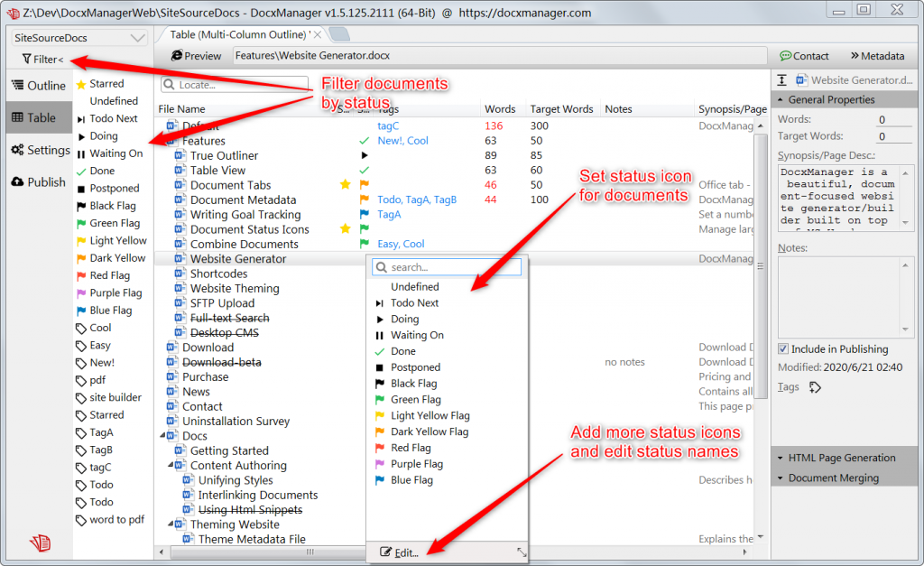Filter by the word to pdf tag
Viewport: 924px width, 566px height.
coord(110,519)
